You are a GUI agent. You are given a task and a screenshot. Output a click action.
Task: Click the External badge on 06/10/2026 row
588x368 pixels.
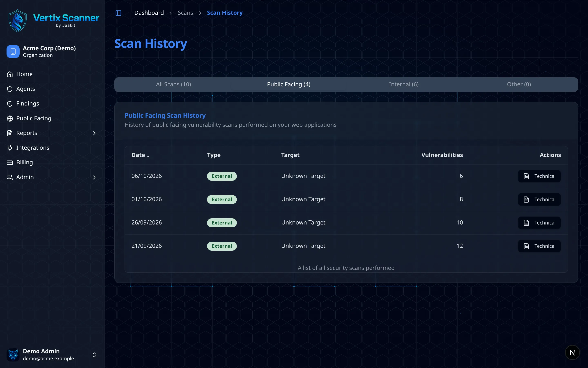tap(222, 176)
